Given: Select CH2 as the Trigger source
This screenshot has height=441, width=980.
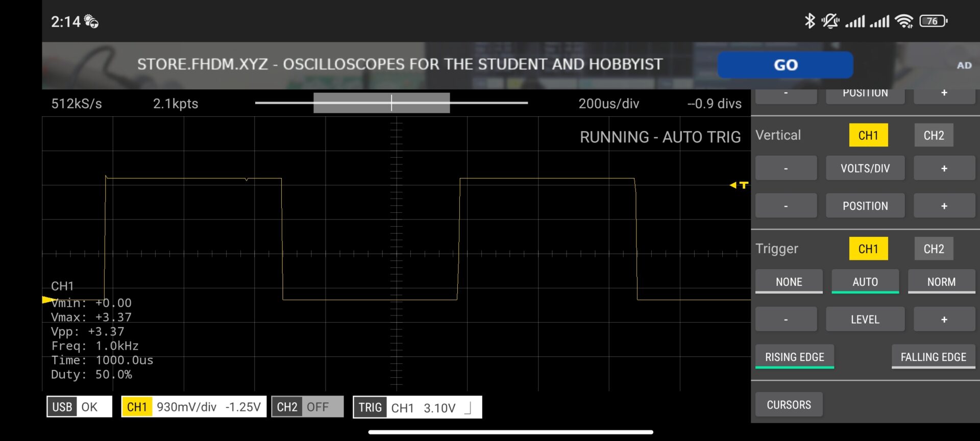Looking at the screenshot, I should (x=934, y=249).
